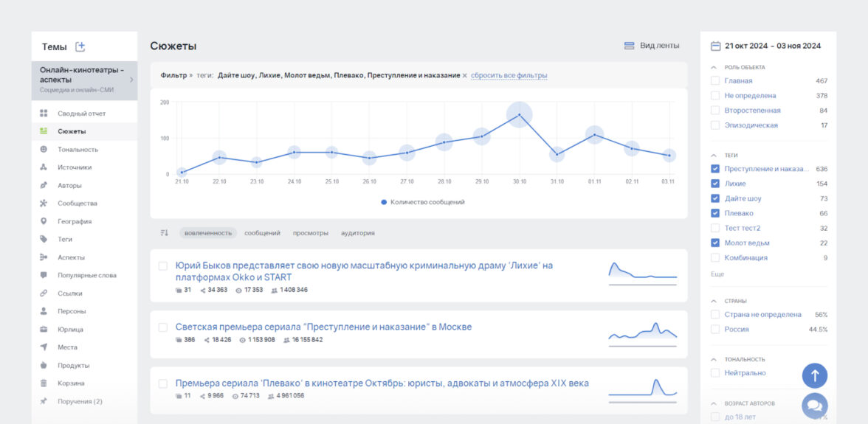Open the chat support bubble
Image resolution: width=868 pixels, height=424 pixels.
click(x=814, y=405)
